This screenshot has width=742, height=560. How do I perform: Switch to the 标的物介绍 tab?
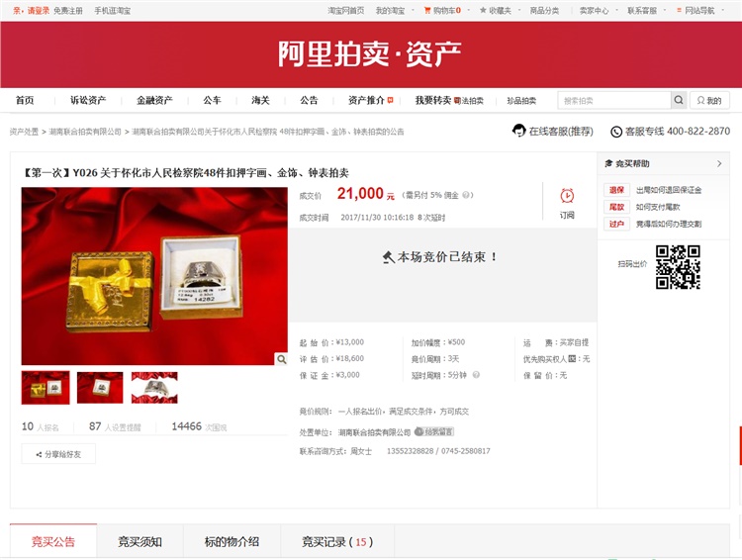coord(232,541)
